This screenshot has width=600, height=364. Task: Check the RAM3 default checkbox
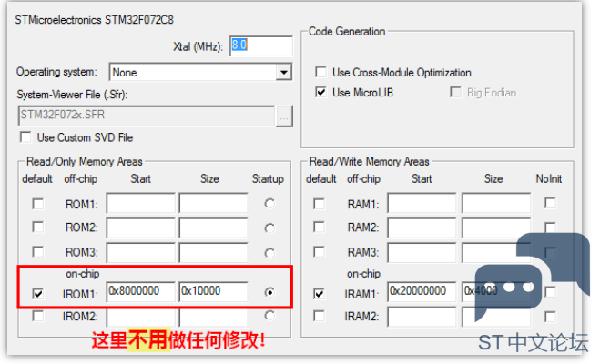tap(319, 251)
